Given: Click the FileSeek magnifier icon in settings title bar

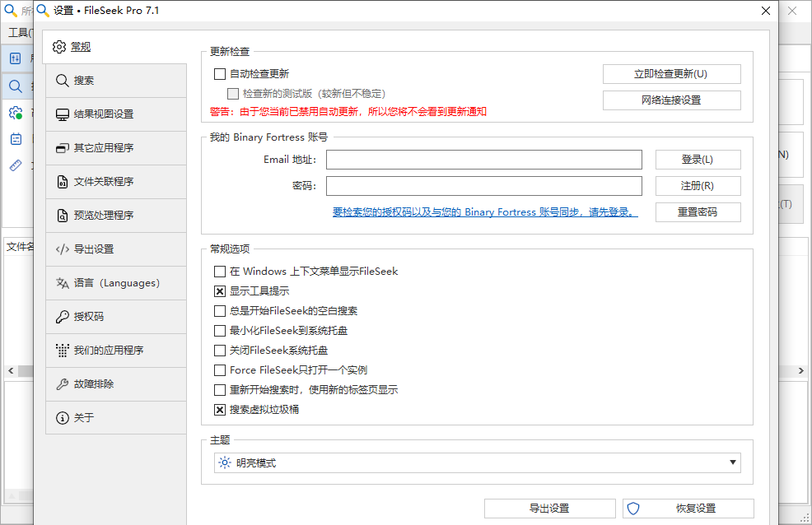Looking at the screenshot, I should [43, 11].
